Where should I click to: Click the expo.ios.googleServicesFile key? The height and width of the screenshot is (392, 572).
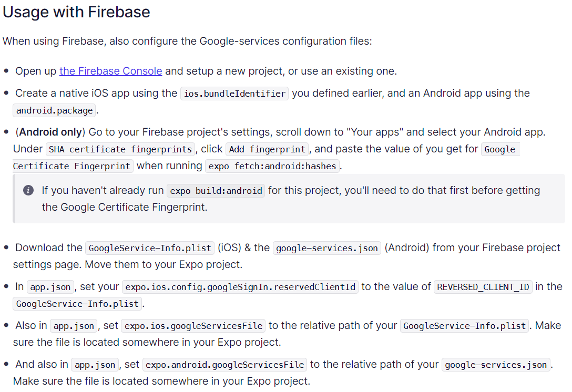(193, 326)
